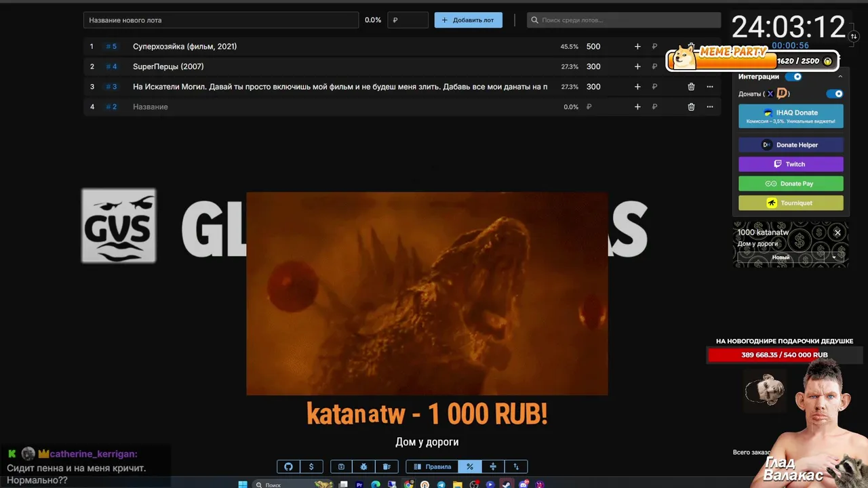Collapse the Интеграции panel chevron
The height and width of the screenshot is (488, 868).
coord(840,77)
